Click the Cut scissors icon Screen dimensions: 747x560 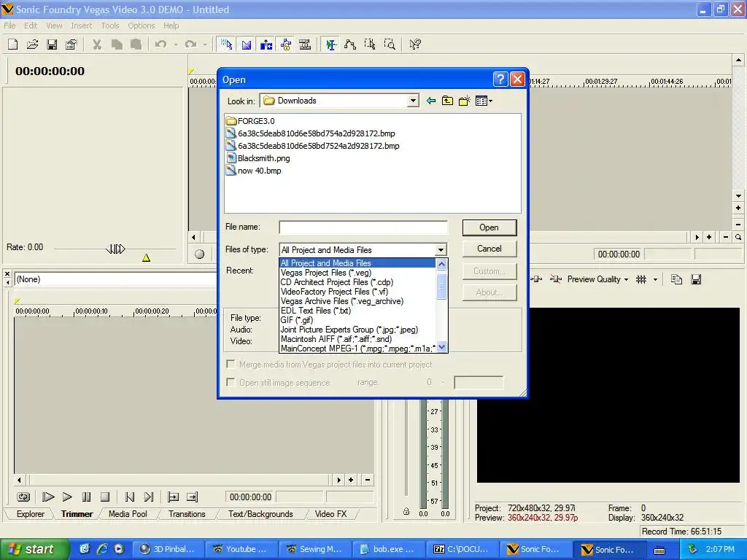click(97, 44)
